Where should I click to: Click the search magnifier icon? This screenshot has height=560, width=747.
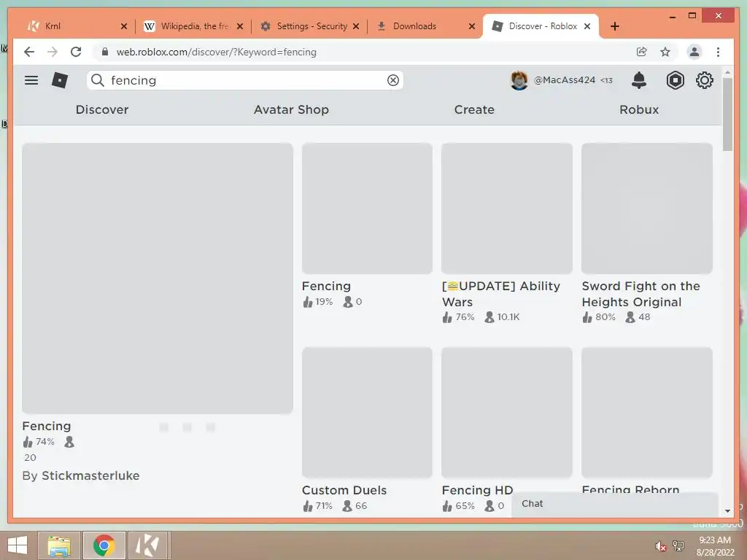pyautogui.click(x=97, y=80)
